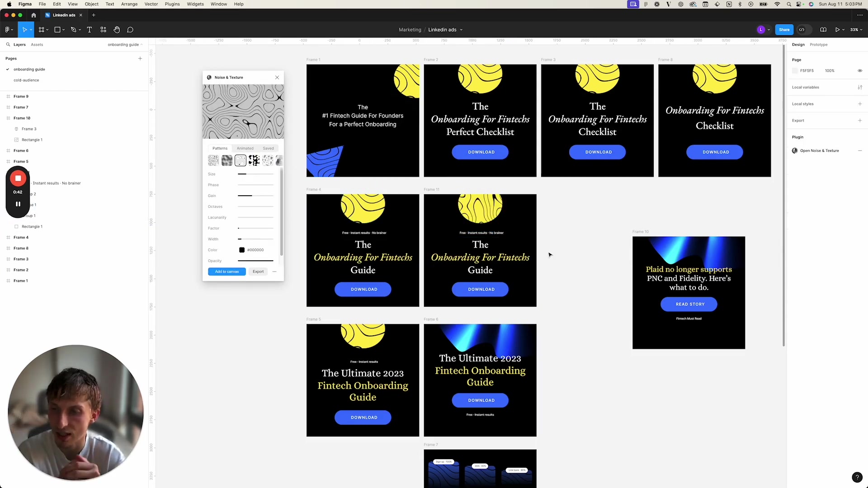
Task: Open the Move tool options dropdown
Action: 31,30
